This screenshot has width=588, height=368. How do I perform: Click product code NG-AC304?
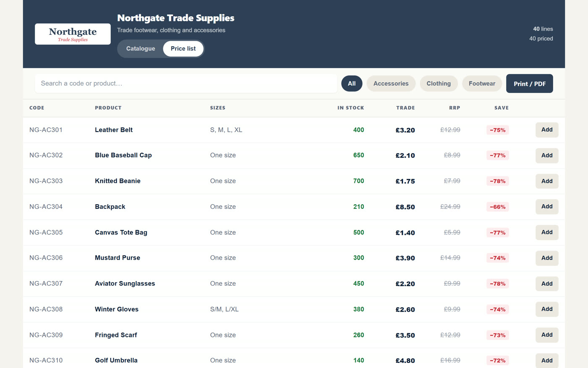(46, 207)
